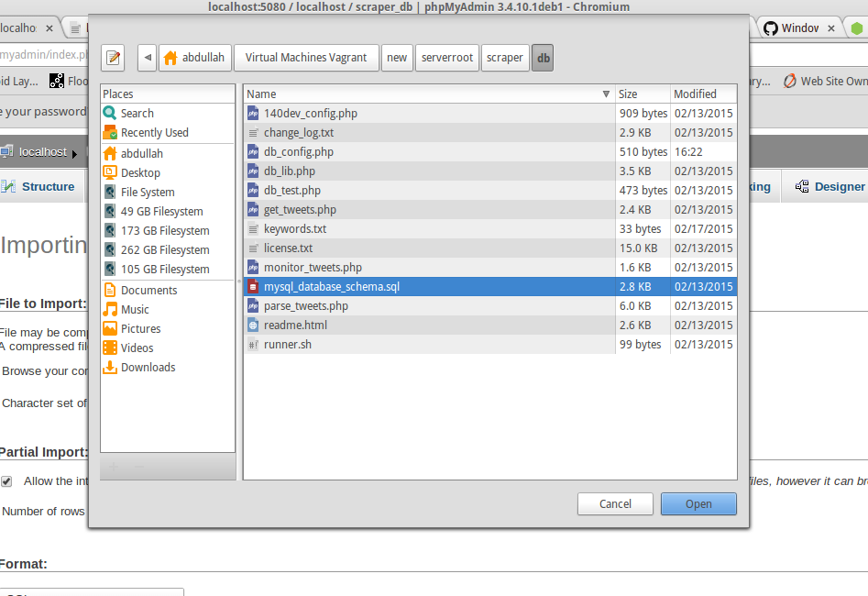Cancel the file chooser dialog
Screen dimensions: 868x596
(615, 504)
